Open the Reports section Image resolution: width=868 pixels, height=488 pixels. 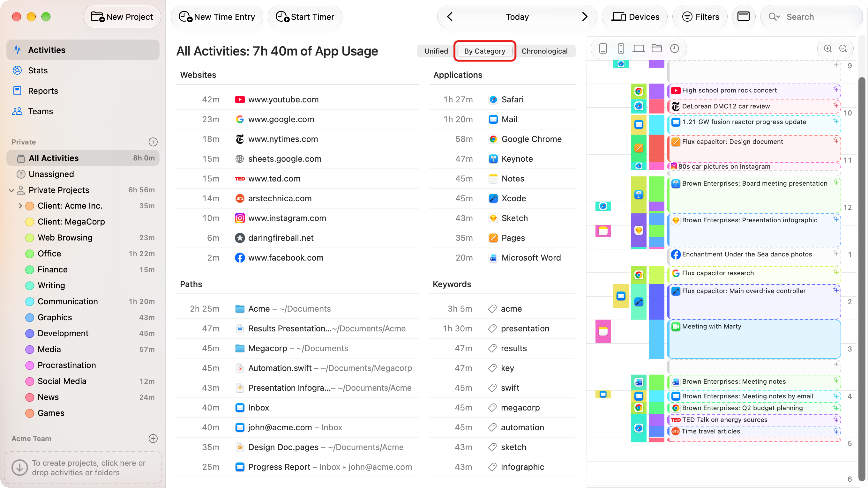coord(83,91)
